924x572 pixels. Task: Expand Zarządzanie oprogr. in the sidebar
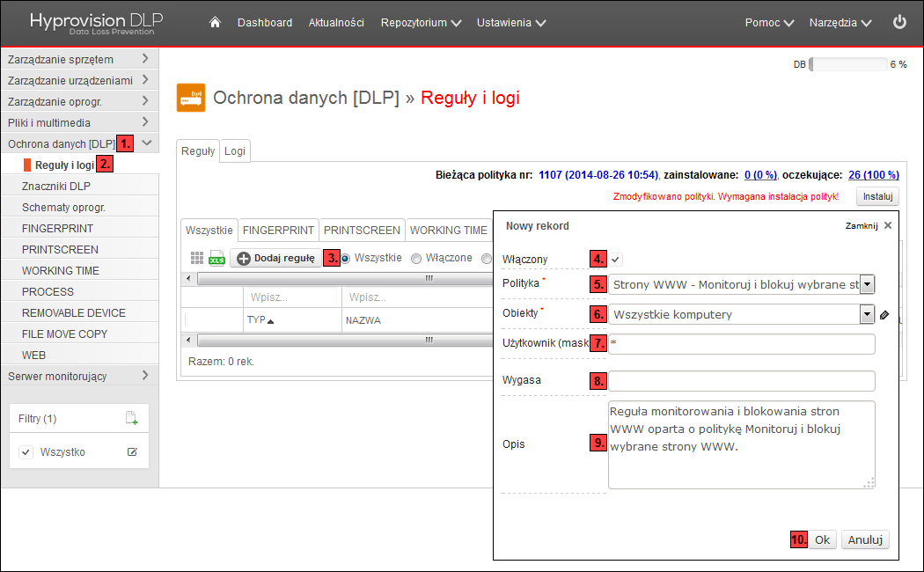click(x=79, y=101)
